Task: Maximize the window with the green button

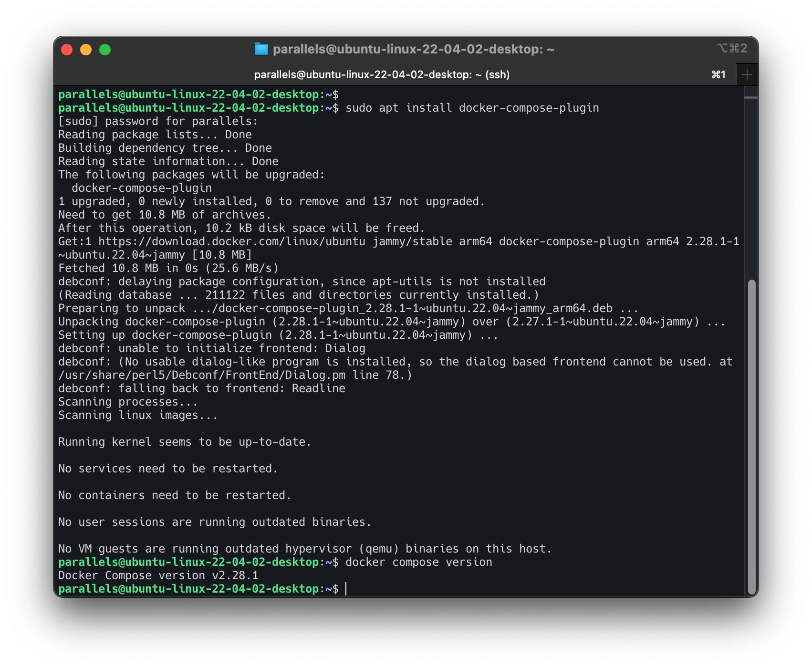Action: [105, 50]
